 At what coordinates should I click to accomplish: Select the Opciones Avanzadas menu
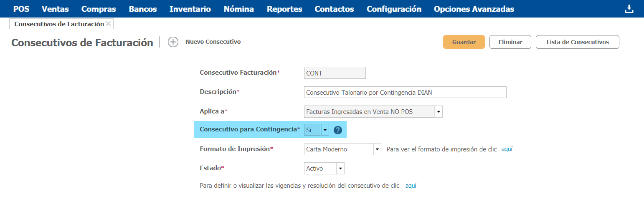pos(474,9)
